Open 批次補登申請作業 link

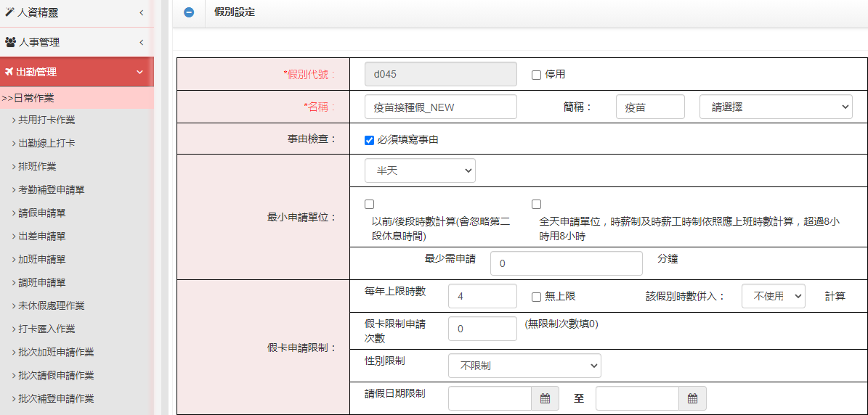coord(55,398)
